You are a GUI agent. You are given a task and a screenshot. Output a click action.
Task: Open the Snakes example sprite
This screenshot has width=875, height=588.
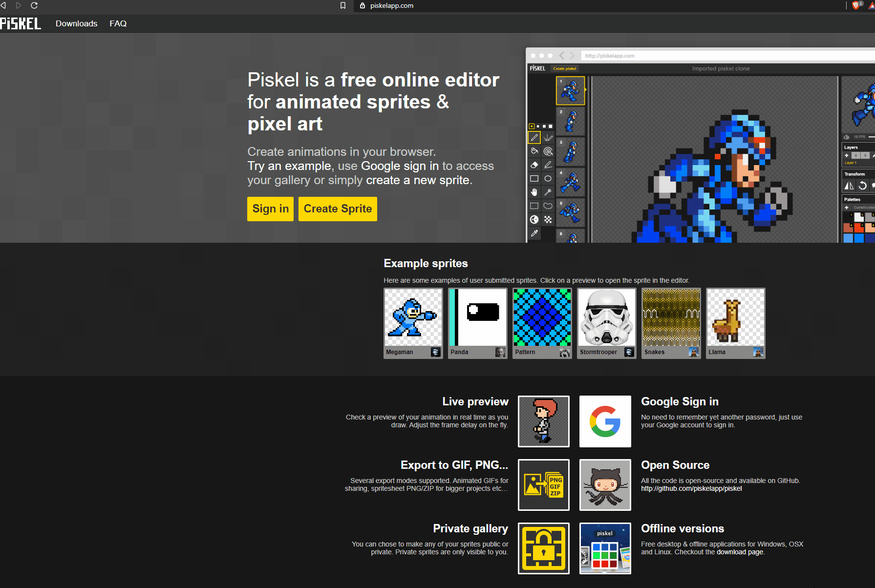click(671, 323)
